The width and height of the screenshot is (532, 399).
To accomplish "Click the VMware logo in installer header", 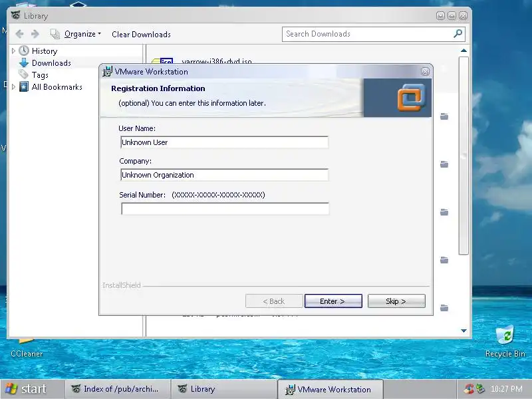I will 411,98.
